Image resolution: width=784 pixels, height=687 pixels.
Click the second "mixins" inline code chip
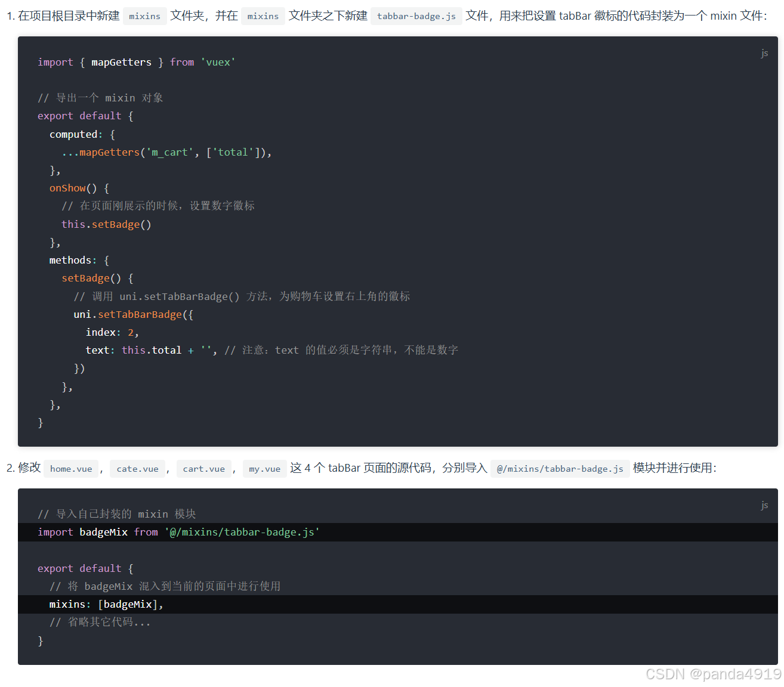coord(263,16)
